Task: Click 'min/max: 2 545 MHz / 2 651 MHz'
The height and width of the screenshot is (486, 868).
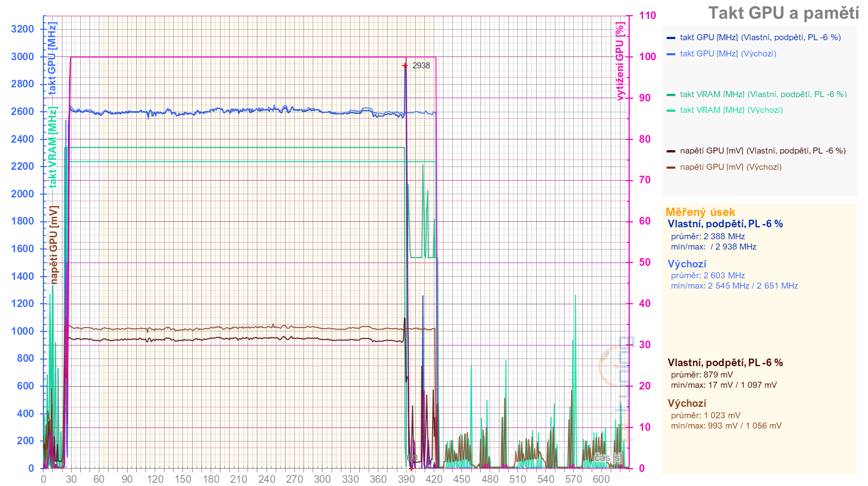Action: (734, 286)
